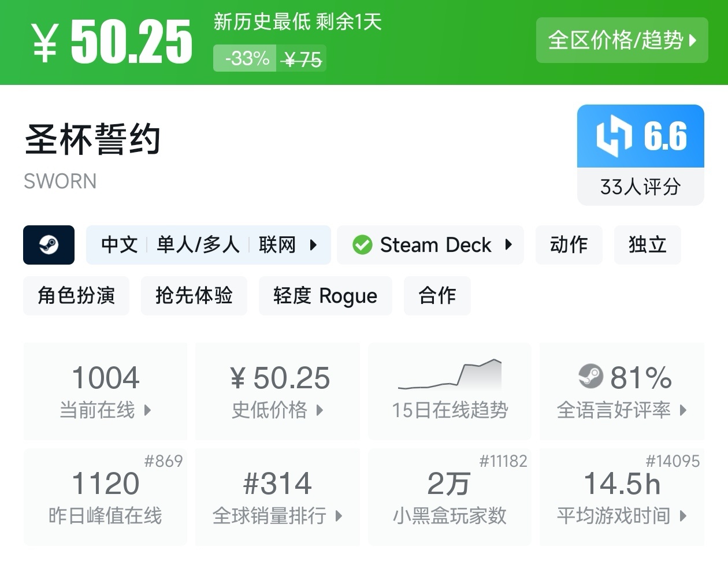Viewport: 728px width, 561px height.
Task: Click the Steam platform icon badge
Action: [x=49, y=245]
